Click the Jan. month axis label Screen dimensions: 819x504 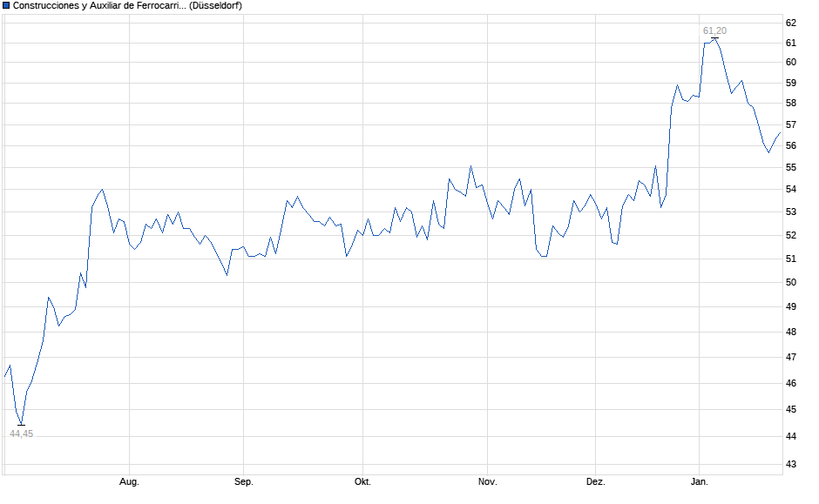click(x=699, y=481)
